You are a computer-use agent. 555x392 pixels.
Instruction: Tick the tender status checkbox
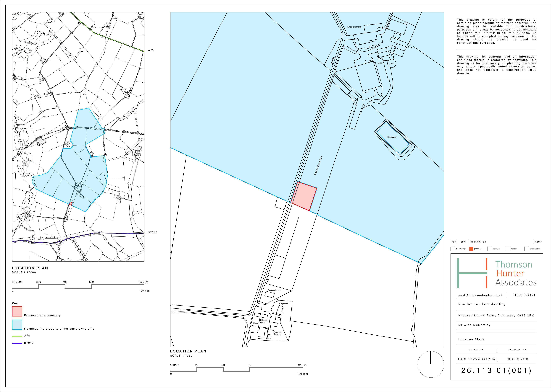click(x=508, y=249)
